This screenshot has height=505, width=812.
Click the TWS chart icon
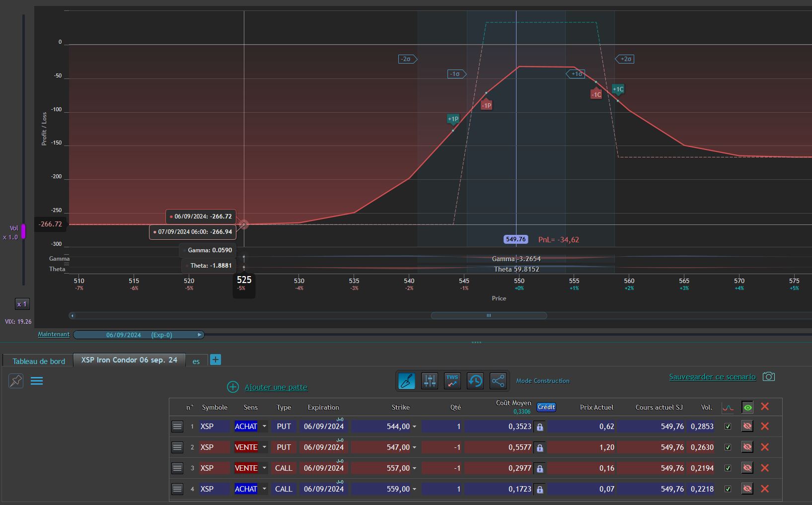[452, 381]
